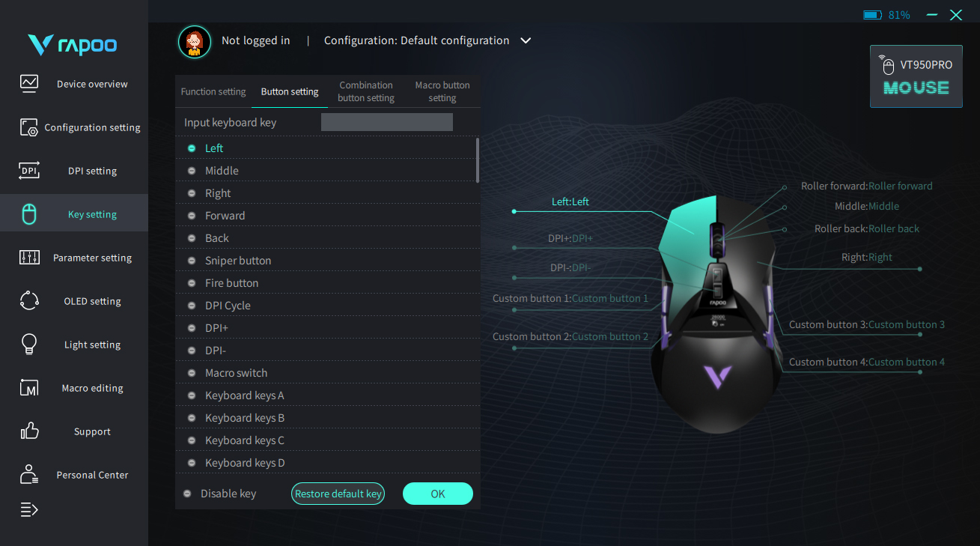The height and width of the screenshot is (546, 980).
Task: Click the Input keyboard key field
Action: coord(387,122)
